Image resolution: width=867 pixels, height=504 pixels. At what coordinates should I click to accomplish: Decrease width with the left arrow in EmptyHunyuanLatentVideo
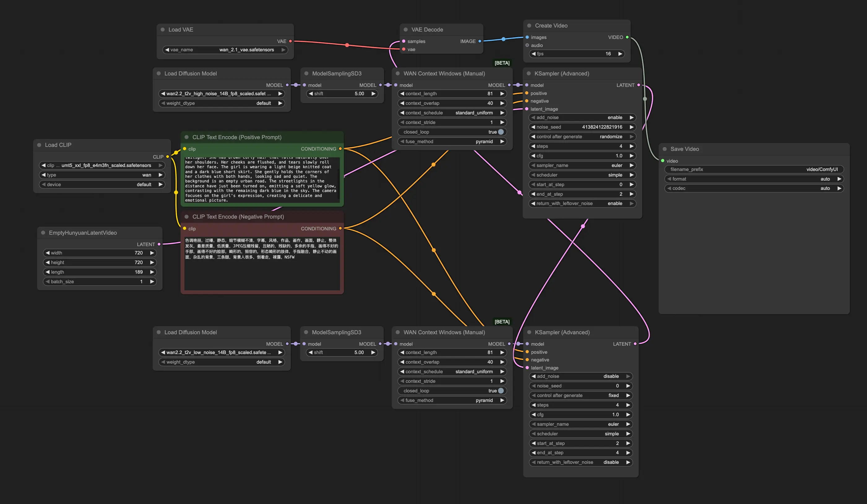coord(47,253)
